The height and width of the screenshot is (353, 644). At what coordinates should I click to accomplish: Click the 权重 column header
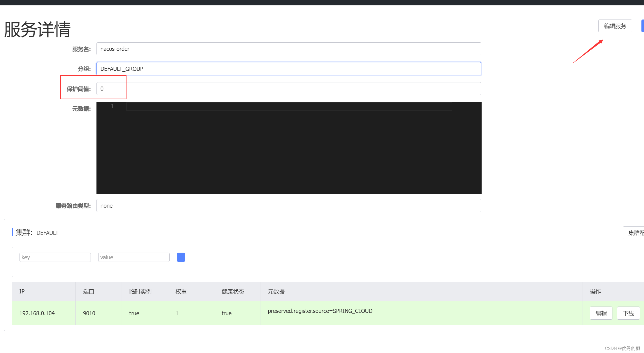tap(181, 291)
